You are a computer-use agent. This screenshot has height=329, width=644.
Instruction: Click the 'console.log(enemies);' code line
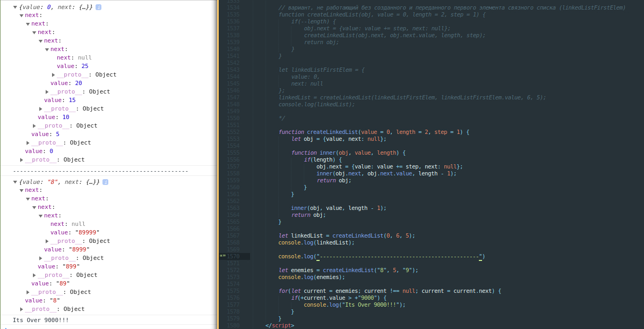tap(312, 277)
